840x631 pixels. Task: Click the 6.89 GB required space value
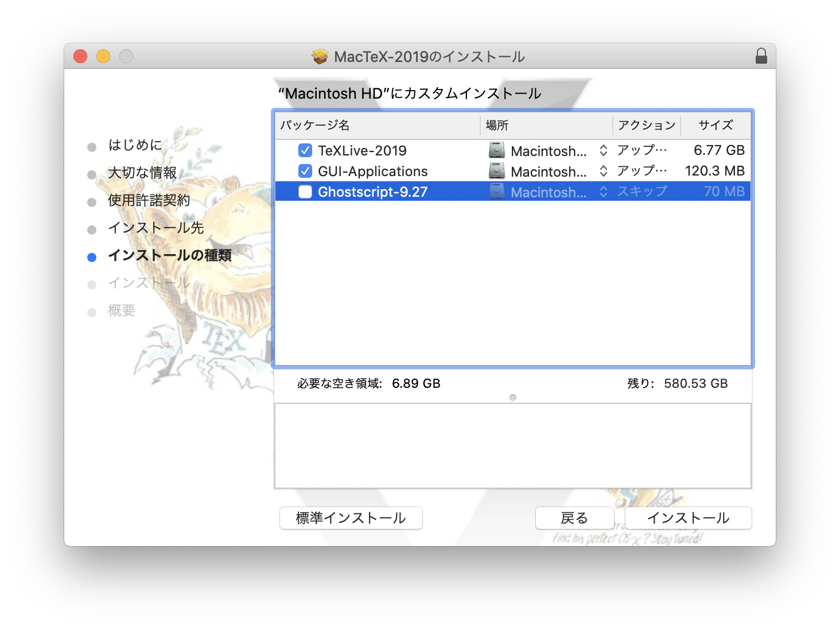coord(416,383)
